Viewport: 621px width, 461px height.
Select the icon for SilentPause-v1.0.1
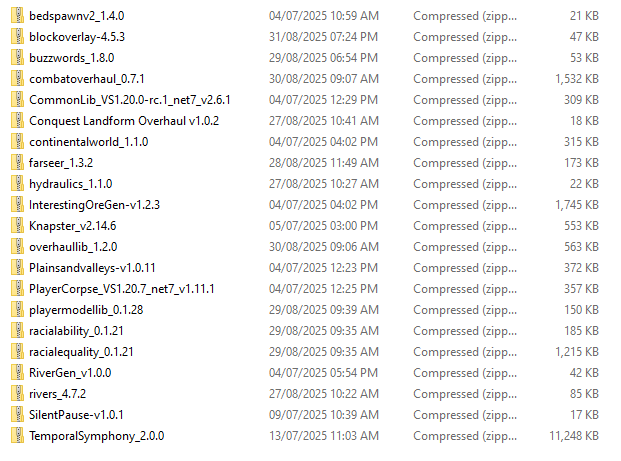tap(17, 414)
